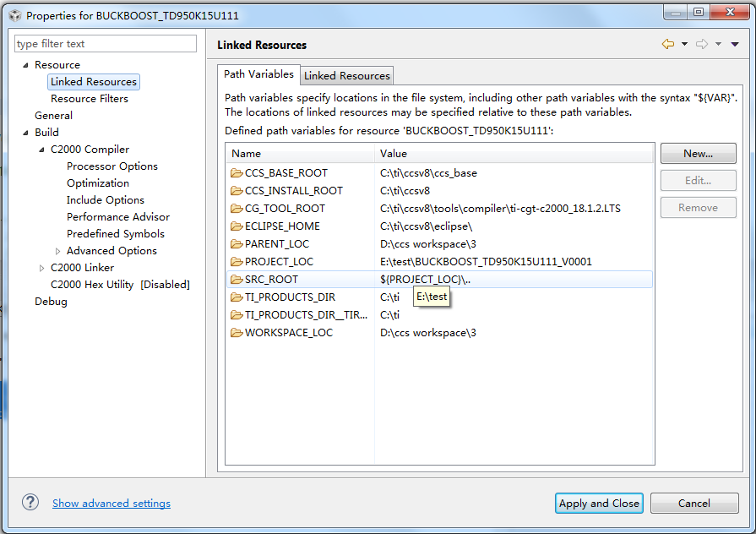The width and height of the screenshot is (756, 534).
Task: Click the forward navigation arrow icon
Action: click(701, 45)
